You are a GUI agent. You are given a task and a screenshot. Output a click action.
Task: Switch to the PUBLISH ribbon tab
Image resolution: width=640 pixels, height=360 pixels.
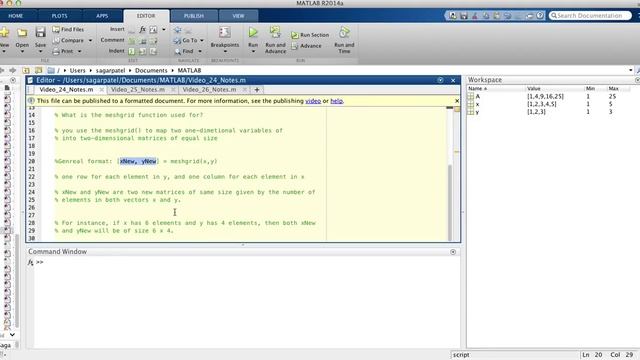(x=194, y=16)
